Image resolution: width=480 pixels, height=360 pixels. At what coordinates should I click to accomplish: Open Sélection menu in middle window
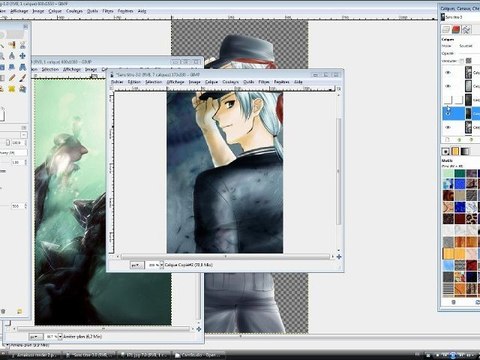[50, 69]
